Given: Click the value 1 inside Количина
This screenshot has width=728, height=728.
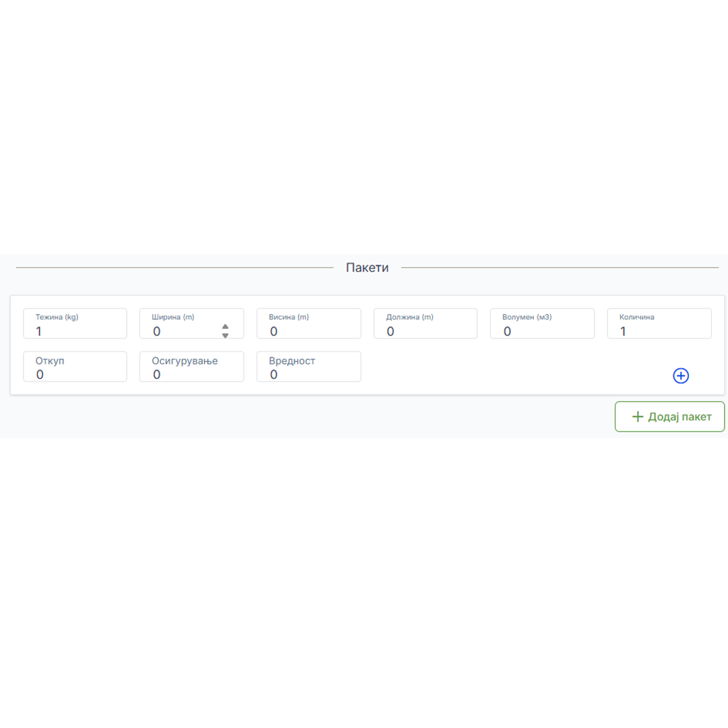Looking at the screenshot, I should point(623,331).
